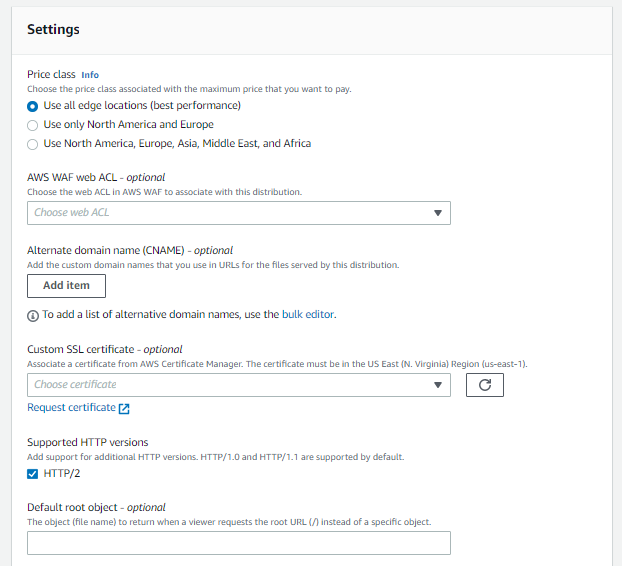622x566 pixels.
Task: Click the certificate dropdown arrow
Action: click(438, 384)
